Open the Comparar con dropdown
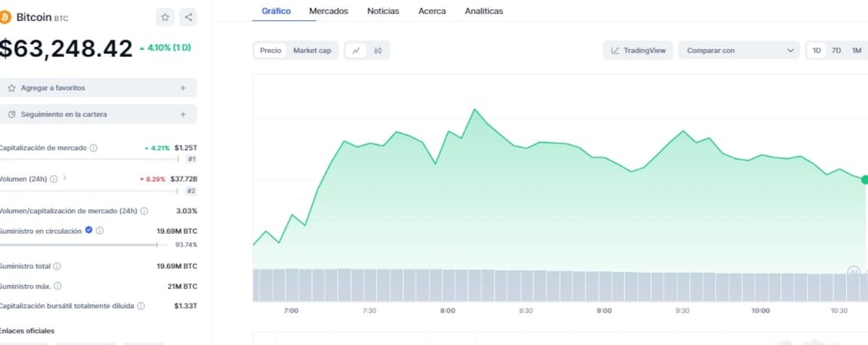 tap(739, 51)
